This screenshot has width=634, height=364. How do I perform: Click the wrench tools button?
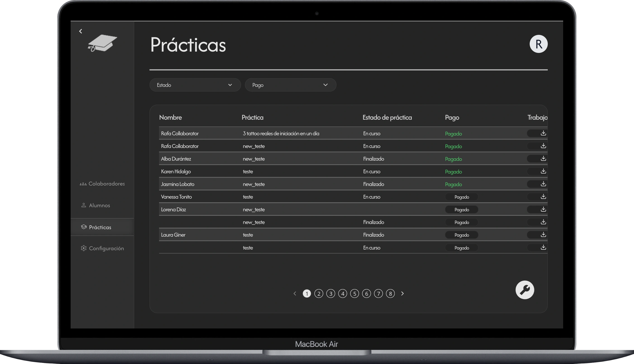525,290
